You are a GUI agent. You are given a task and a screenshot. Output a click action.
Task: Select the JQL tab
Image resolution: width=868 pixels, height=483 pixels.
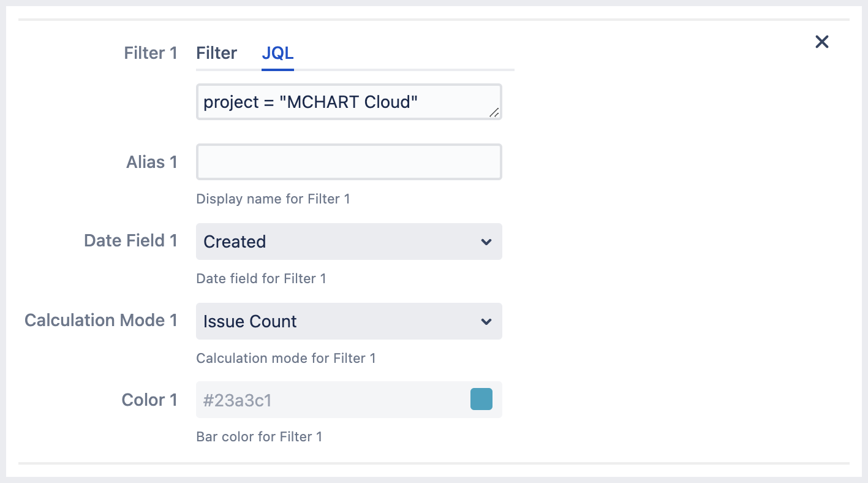277,53
